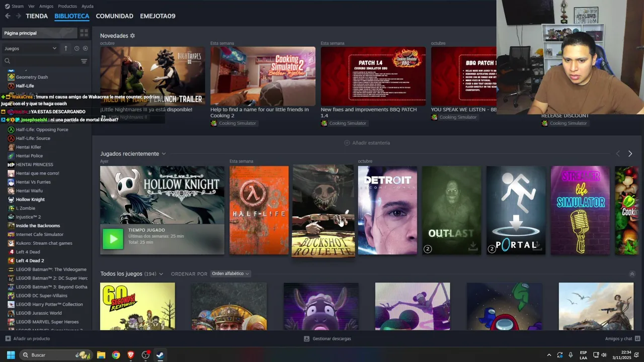
Task: Select Página principal in sidebar
Action: pos(40,33)
